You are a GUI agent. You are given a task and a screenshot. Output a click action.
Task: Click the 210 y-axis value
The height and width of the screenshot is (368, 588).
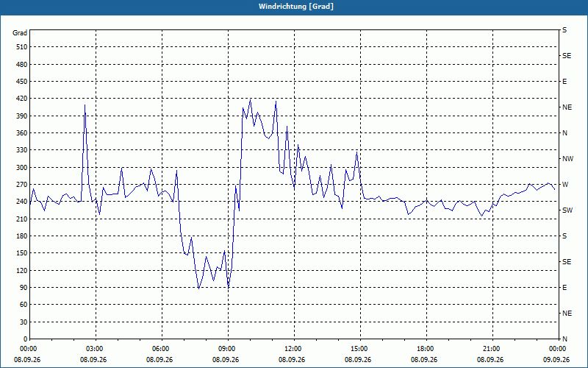(x=22, y=219)
